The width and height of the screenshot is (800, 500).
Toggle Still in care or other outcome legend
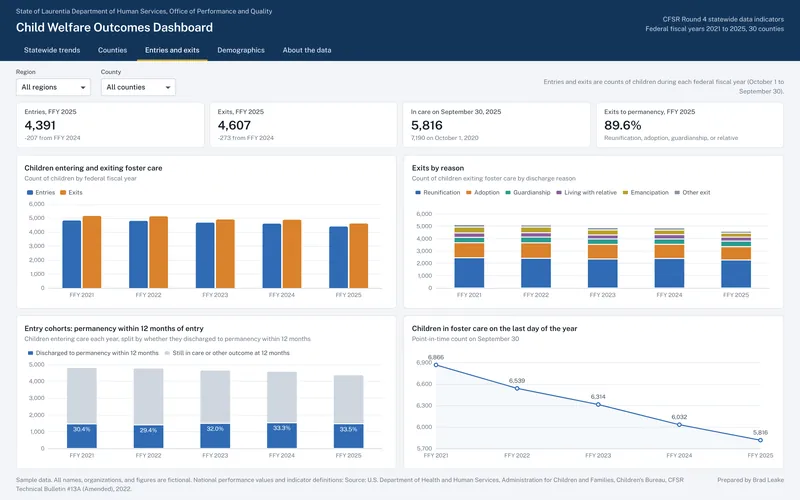[227, 353]
